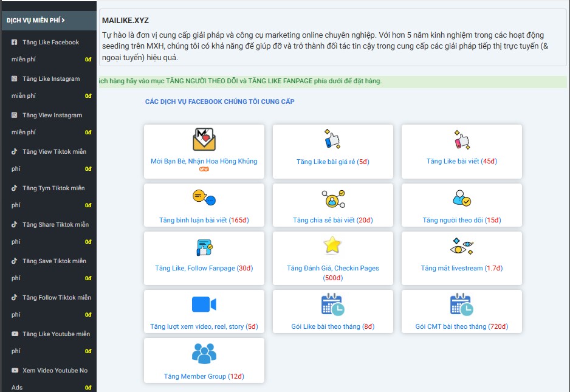
Task: Click the orange NEW badge under invite card
Action: [x=204, y=169]
